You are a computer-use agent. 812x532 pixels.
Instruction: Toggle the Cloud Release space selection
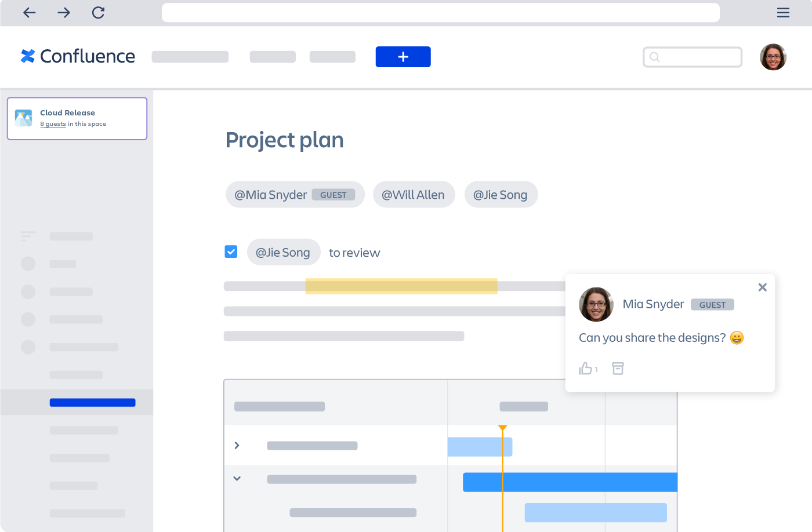coord(77,118)
